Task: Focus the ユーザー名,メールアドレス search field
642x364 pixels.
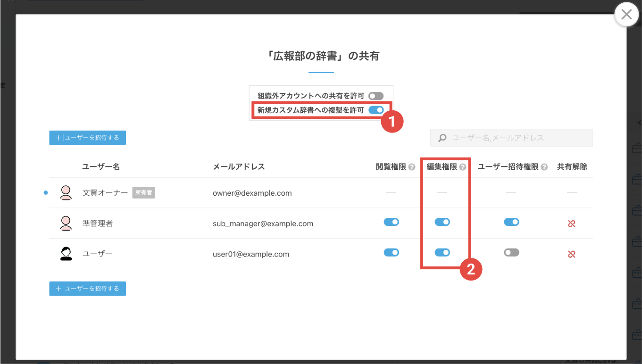Action: pos(511,138)
